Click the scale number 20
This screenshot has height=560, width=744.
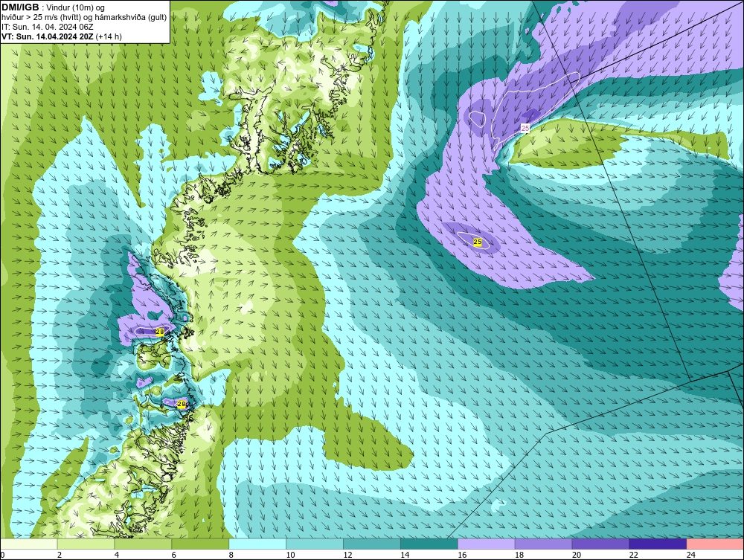(x=577, y=555)
